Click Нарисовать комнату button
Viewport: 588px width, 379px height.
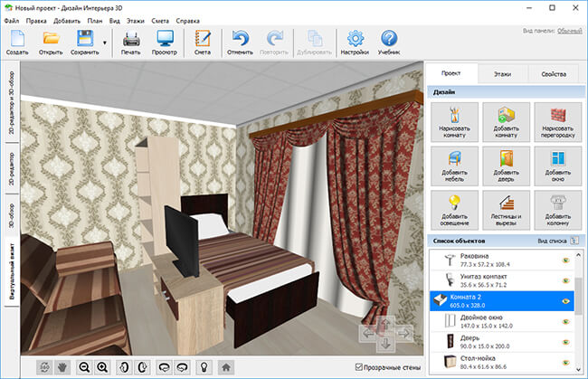454,122
